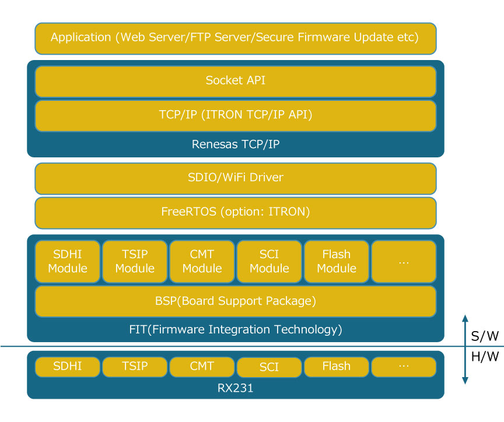Select the SDHI Module block
The width and height of the screenshot is (504, 422).
click(68, 262)
